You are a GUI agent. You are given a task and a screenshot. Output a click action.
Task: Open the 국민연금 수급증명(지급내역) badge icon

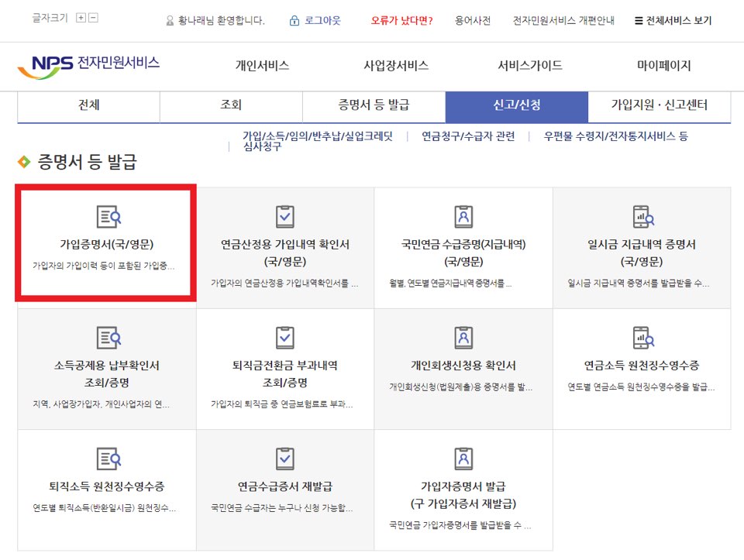463,216
